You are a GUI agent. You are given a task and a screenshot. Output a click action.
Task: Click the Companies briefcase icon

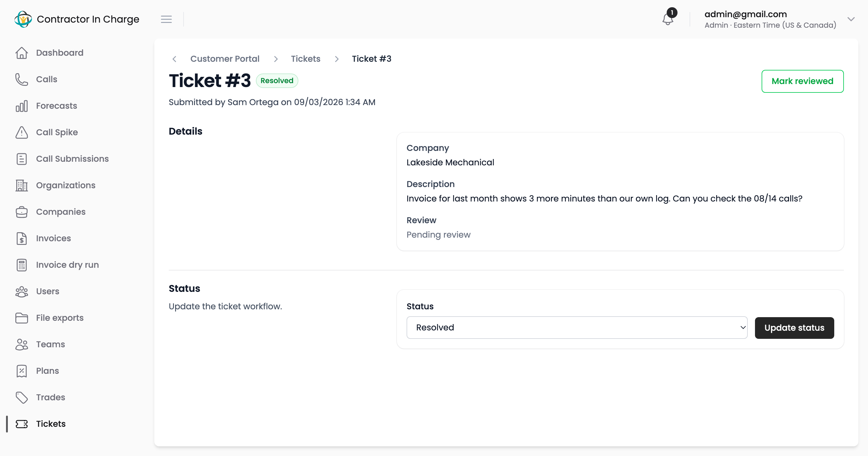pos(22,212)
